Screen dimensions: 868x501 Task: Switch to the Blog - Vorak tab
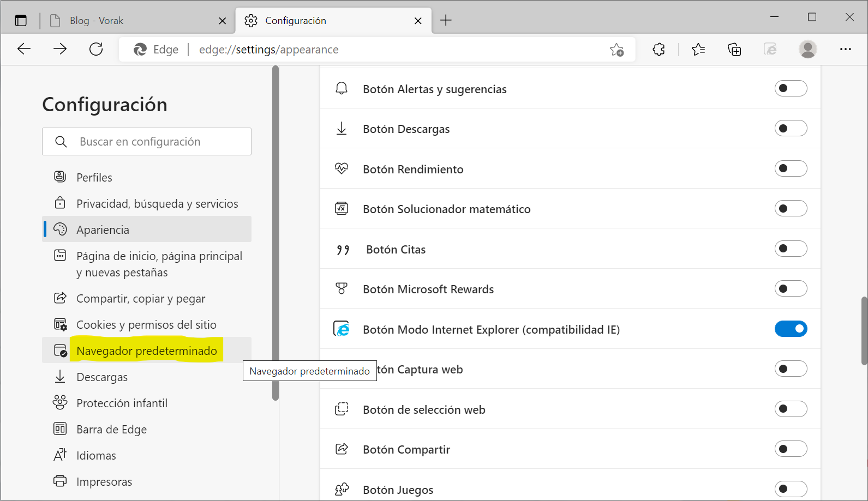tap(137, 21)
